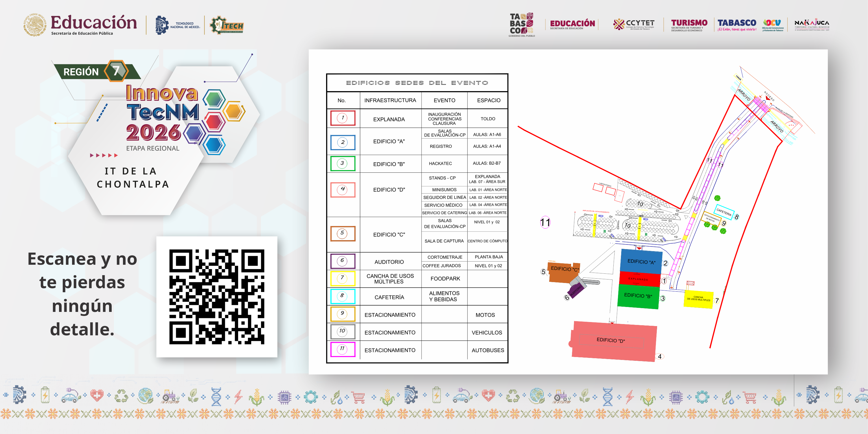Image resolution: width=868 pixels, height=434 pixels.
Task: Click the "FOODPARK" event cell
Action: (445, 279)
